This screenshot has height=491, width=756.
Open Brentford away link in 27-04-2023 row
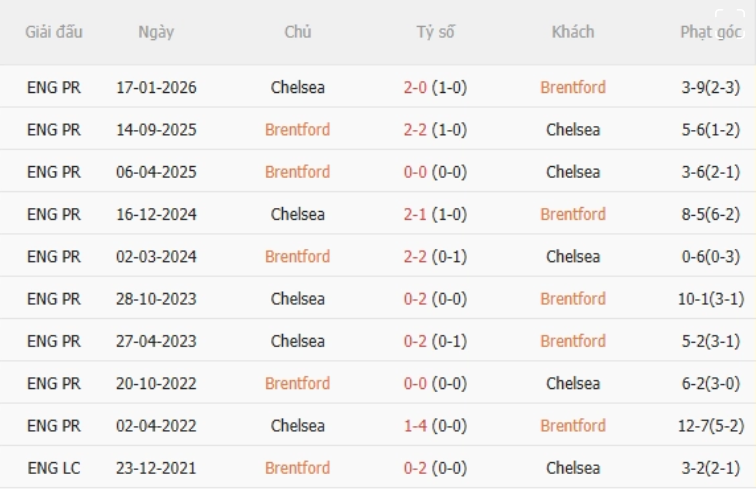point(573,341)
